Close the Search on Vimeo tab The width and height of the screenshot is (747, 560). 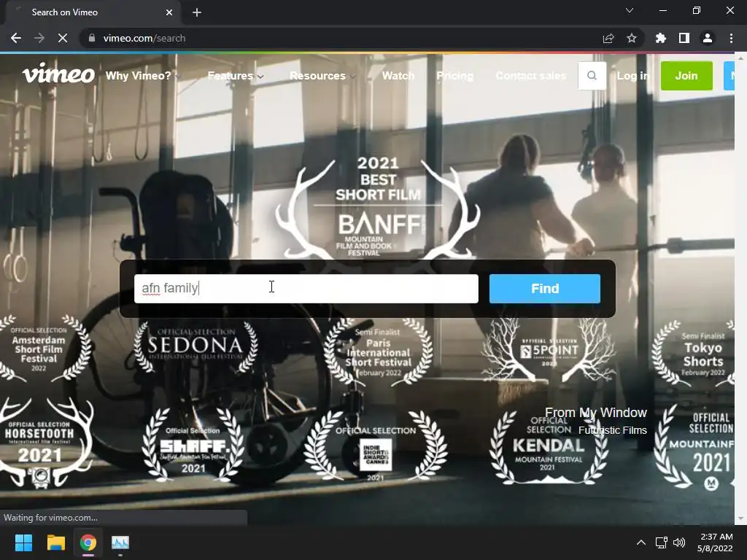[x=169, y=12]
